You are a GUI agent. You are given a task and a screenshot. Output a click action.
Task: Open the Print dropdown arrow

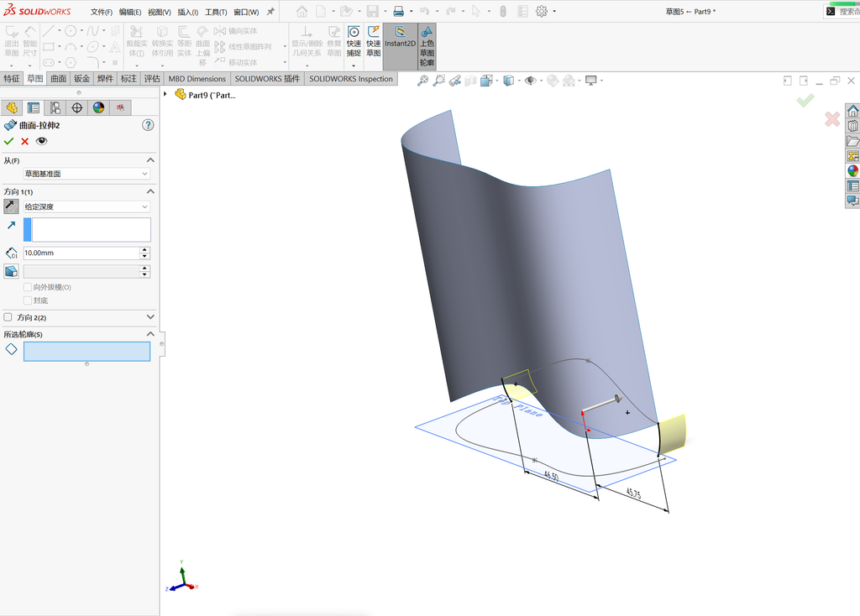tap(412, 11)
